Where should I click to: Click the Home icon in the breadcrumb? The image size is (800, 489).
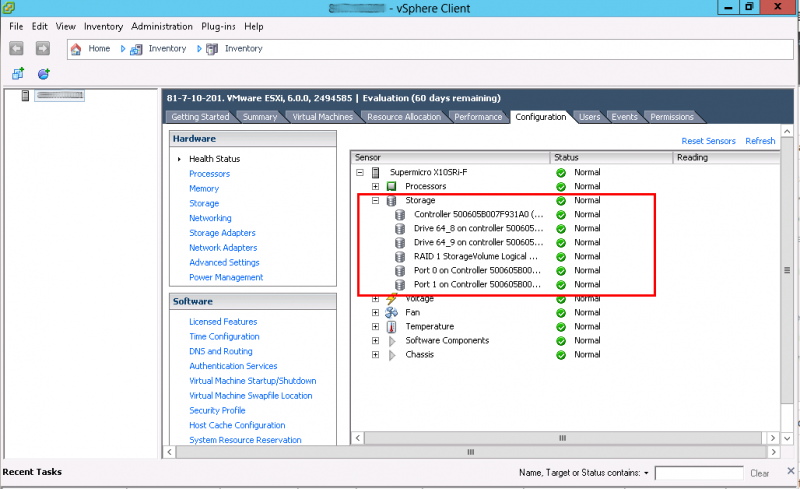[76, 49]
